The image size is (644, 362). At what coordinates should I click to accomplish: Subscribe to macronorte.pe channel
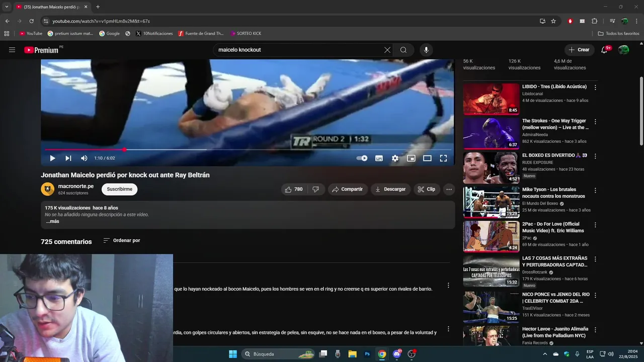(x=119, y=189)
